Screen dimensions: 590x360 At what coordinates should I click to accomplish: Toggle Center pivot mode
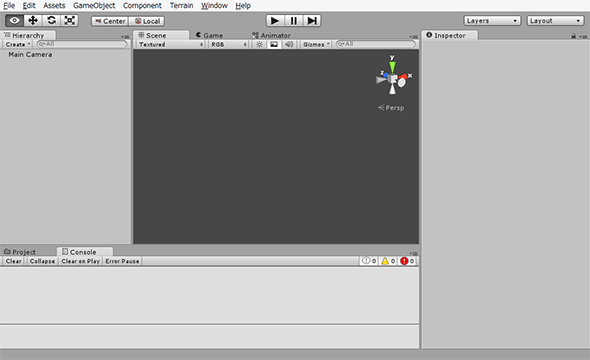(x=110, y=21)
